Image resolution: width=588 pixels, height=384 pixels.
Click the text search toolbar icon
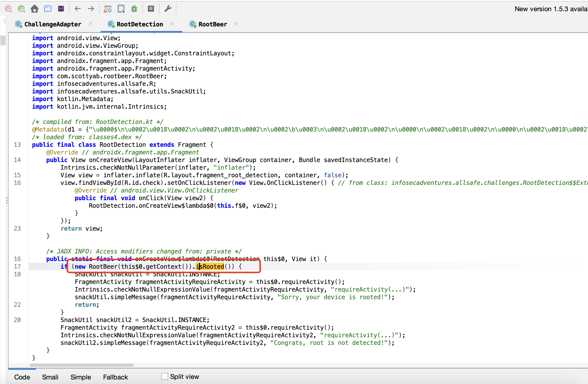point(8,9)
